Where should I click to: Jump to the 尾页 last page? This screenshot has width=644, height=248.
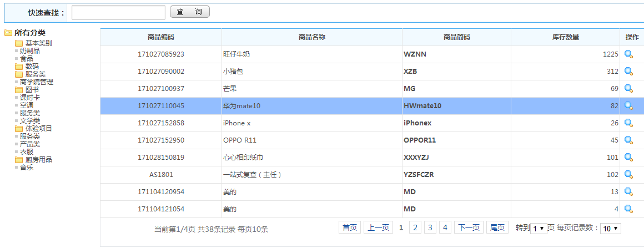[x=497, y=227]
